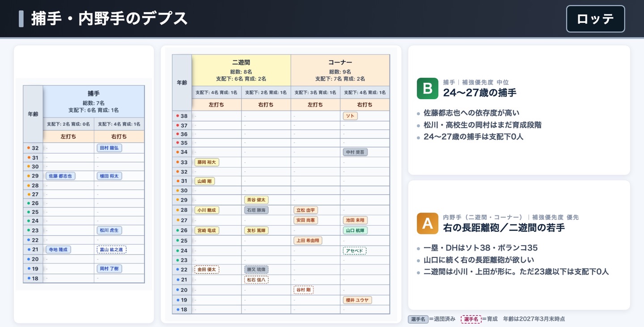Click the gray 中村 奨吾 chip
Viewport: 644px width, 327px height.
click(355, 152)
